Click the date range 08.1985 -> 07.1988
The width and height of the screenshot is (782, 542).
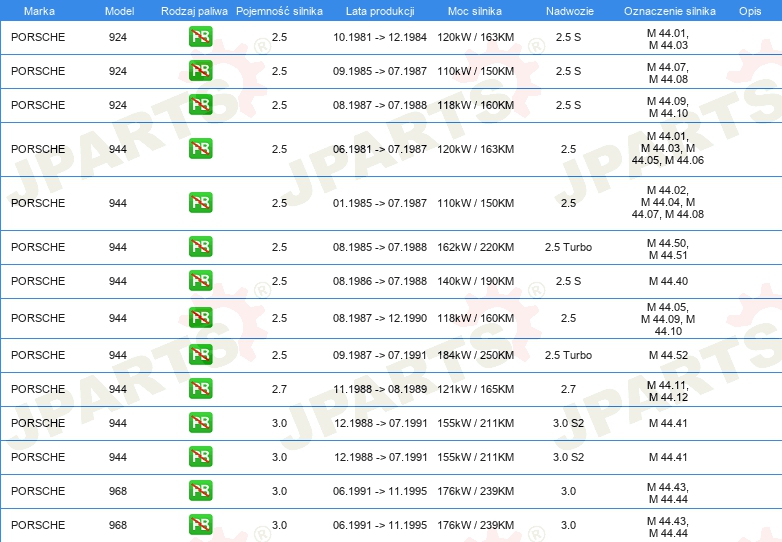[380, 247]
